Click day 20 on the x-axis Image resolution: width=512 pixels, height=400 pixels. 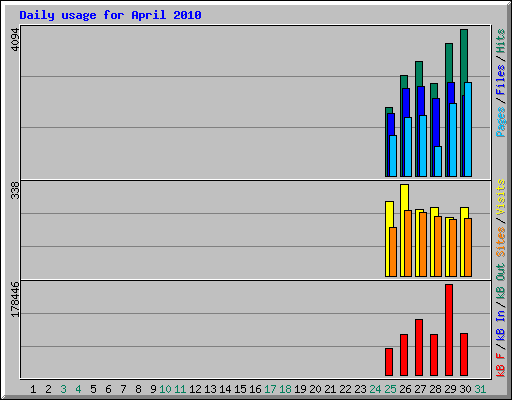(x=315, y=389)
